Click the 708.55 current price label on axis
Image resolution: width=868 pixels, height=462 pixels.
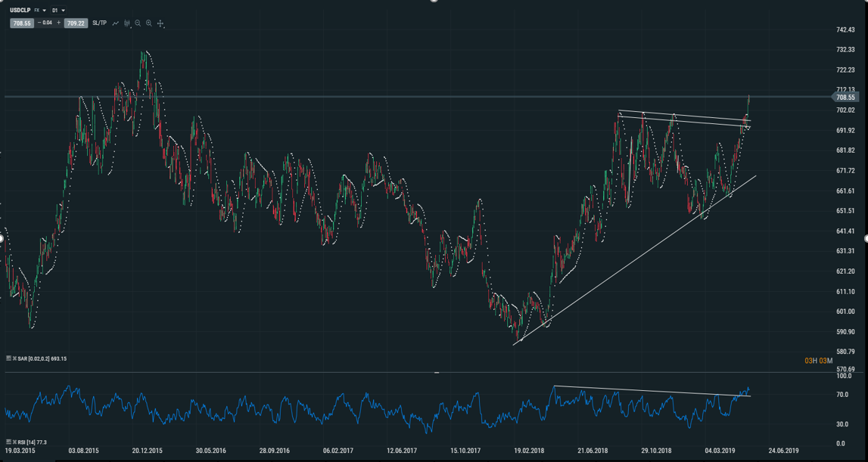[x=845, y=98]
